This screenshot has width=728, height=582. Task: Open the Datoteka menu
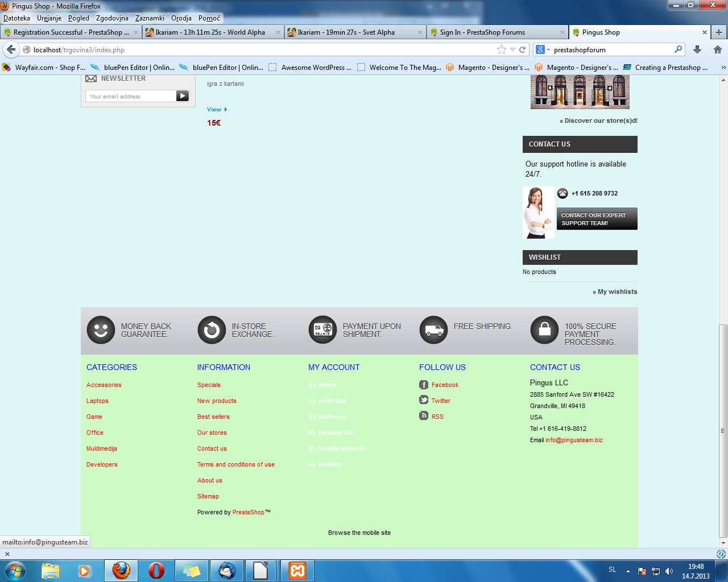pyautogui.click(x=16, y=18)
